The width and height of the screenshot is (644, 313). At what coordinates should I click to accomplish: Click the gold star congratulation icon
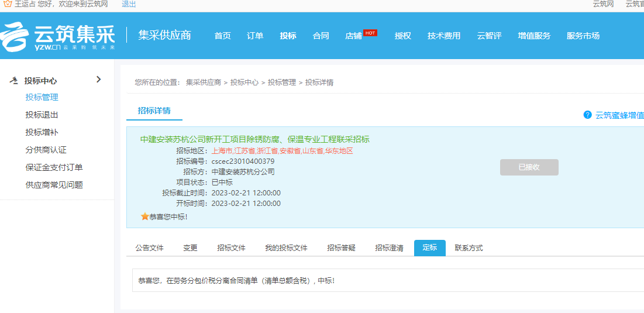click(x=144, y=216)
